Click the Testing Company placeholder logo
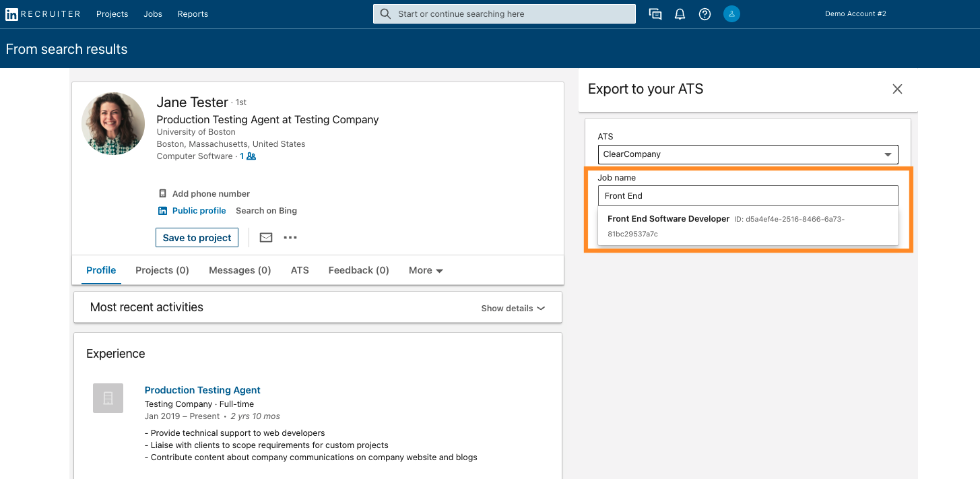Image resolution: width=980 pixels, height=479 pixels. click(108, 398)
